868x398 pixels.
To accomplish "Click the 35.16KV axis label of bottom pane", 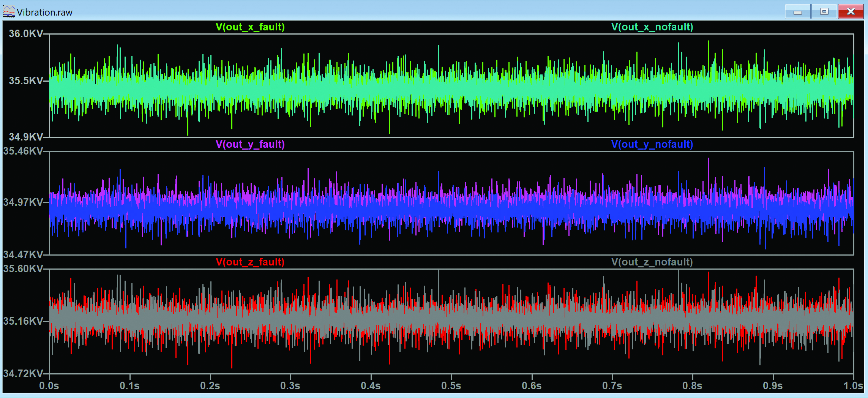I will [x=23, y=321].
